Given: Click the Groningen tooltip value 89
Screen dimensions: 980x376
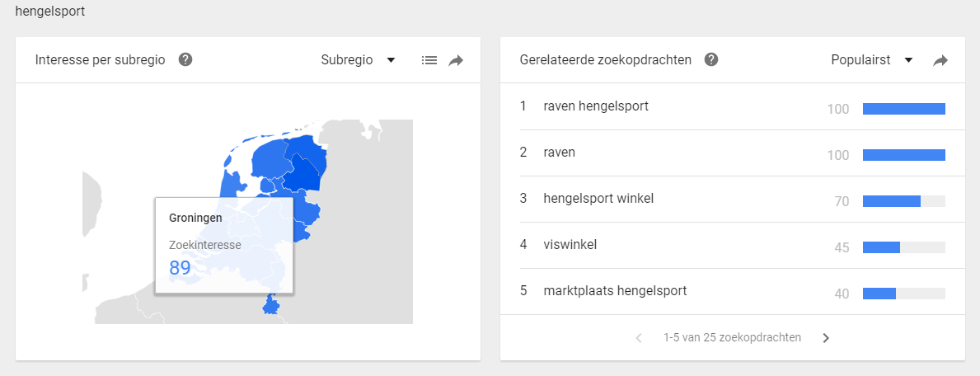Looking at the screenshot, I should (x=181, y=267).
